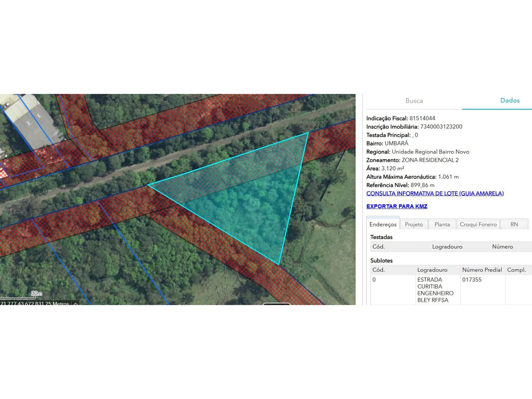Viewport: 532px width, 399px height.
Task: Open Consulta Informativa de Lote link
Action: (435, 193)
